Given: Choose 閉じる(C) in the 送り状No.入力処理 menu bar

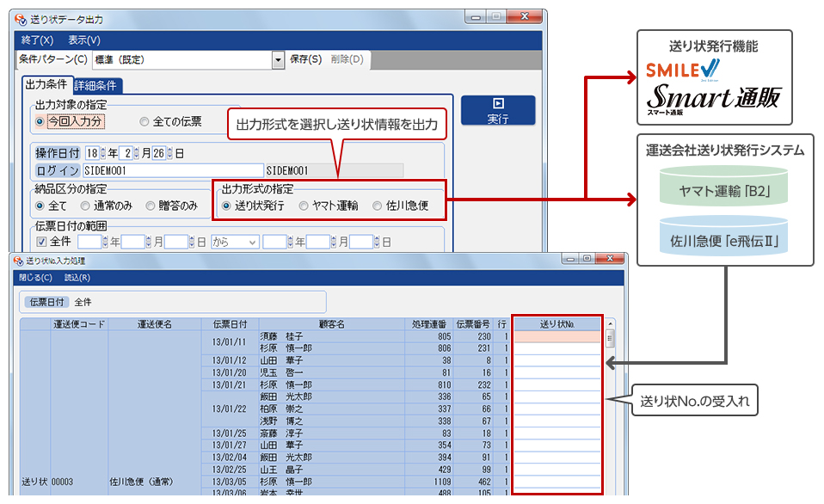Looking at the screenshot, I should 36,278.
